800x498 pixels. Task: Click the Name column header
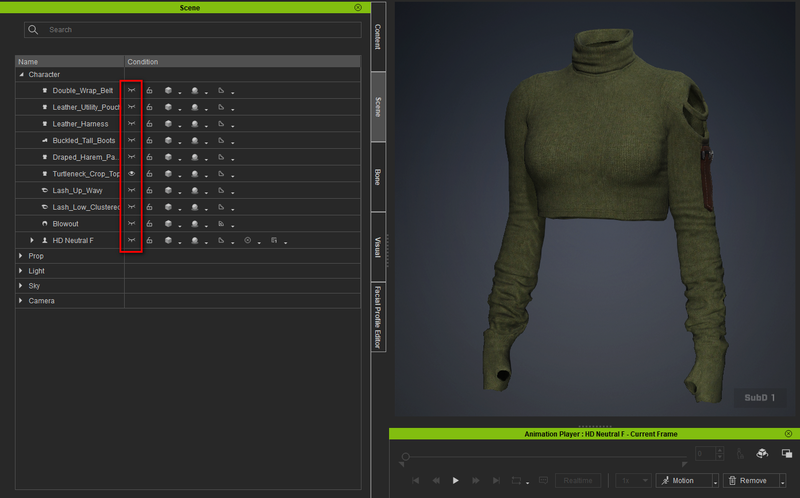[70, 62]
